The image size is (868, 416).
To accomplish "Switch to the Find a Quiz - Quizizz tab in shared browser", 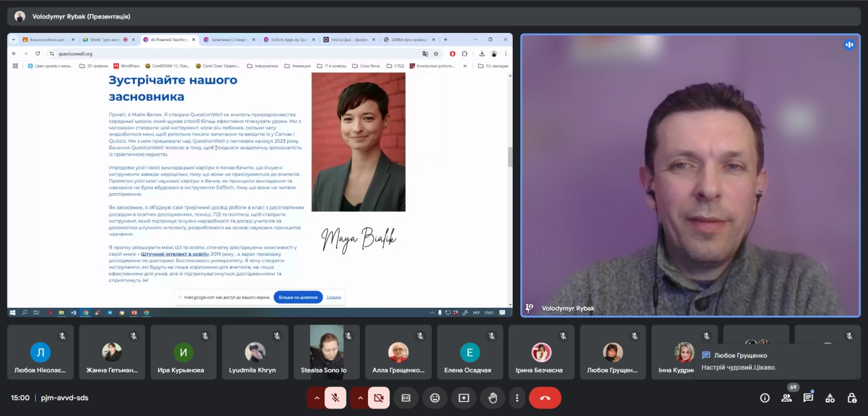I will [x=348, y=39].
